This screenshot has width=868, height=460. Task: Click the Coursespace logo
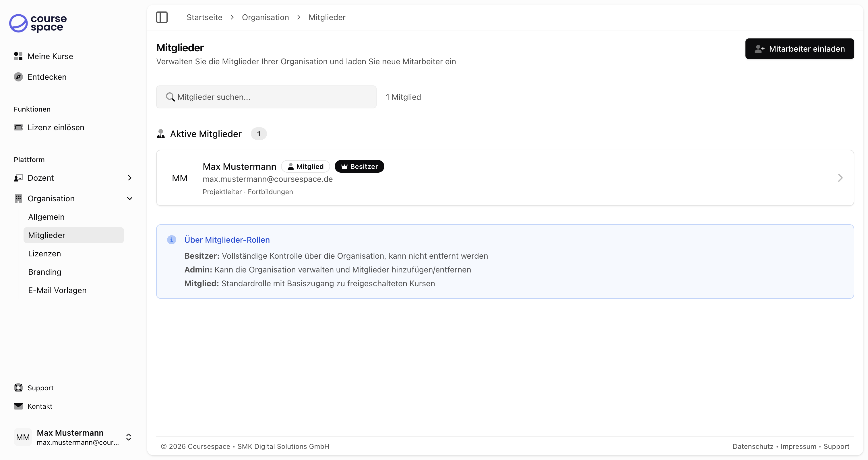[38, 23]
